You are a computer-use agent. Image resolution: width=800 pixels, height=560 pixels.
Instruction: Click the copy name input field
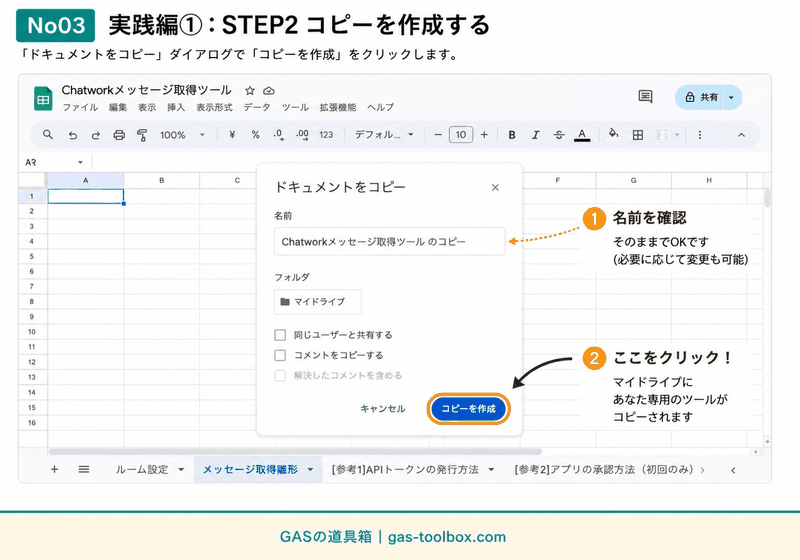(x=390, y=242)
